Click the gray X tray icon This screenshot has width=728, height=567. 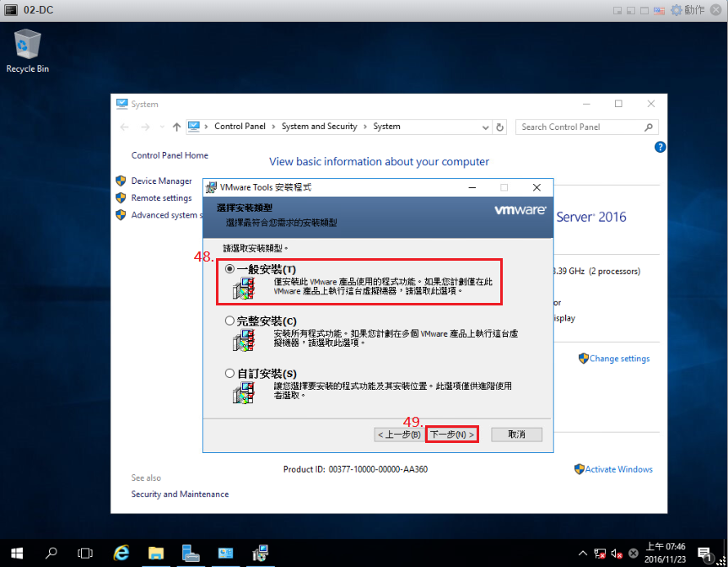634,553
